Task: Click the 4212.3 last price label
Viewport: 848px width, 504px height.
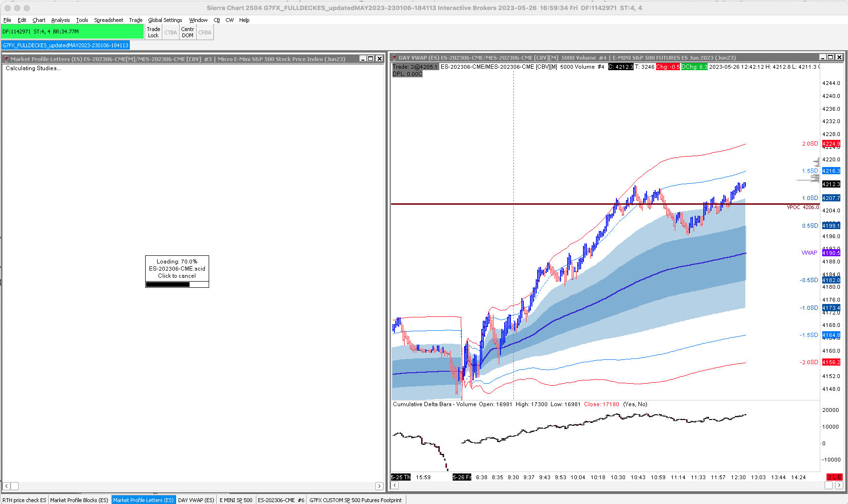Action: pos(831,184)
